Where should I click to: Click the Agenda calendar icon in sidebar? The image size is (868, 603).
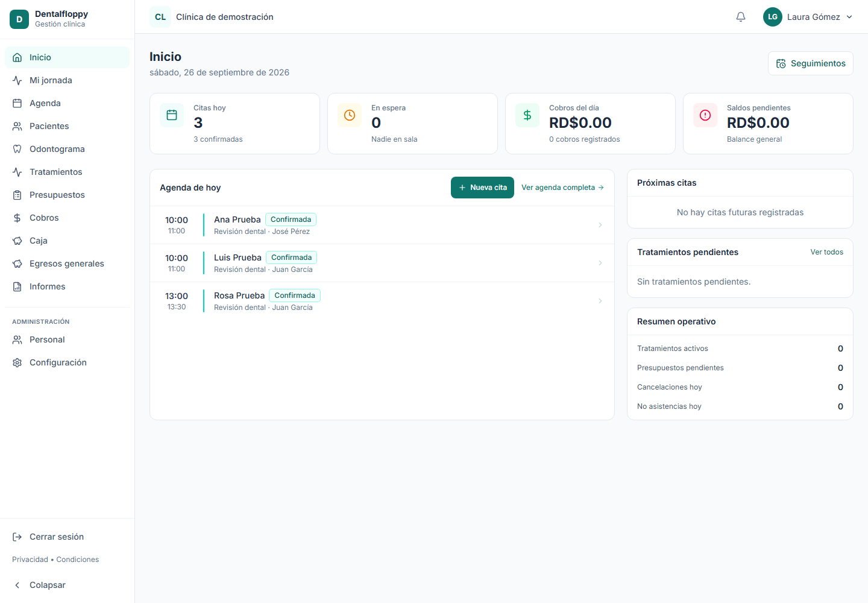17,103
